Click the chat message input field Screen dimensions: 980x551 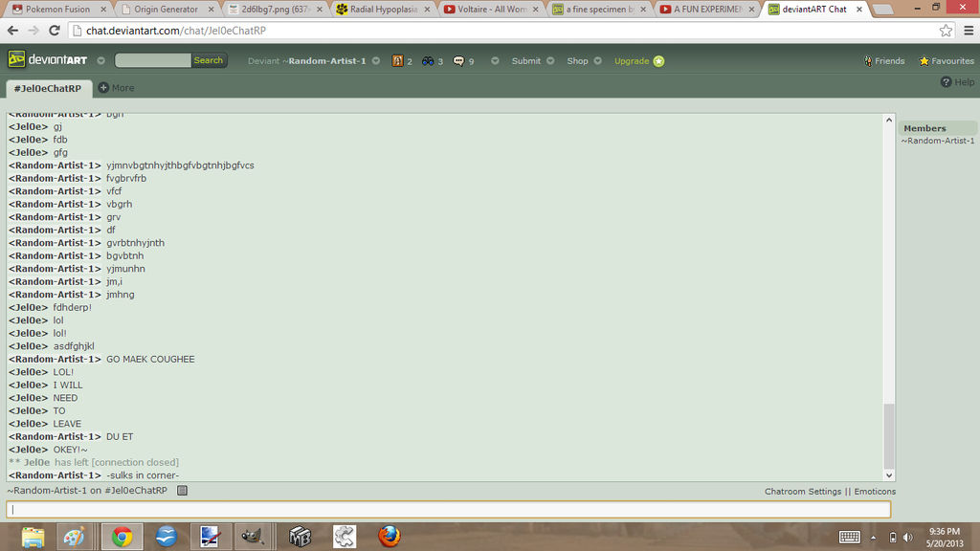pyautogui.click(x=448, y=509)
